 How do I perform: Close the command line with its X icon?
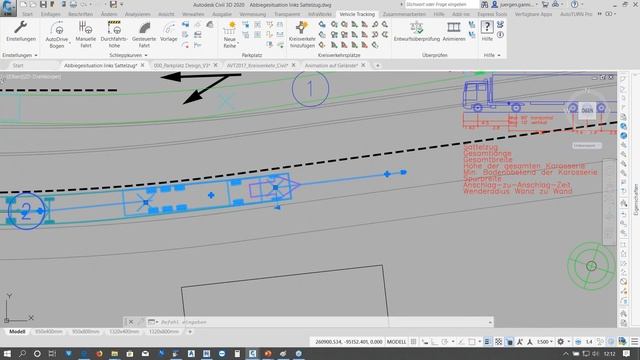[131, 322]
